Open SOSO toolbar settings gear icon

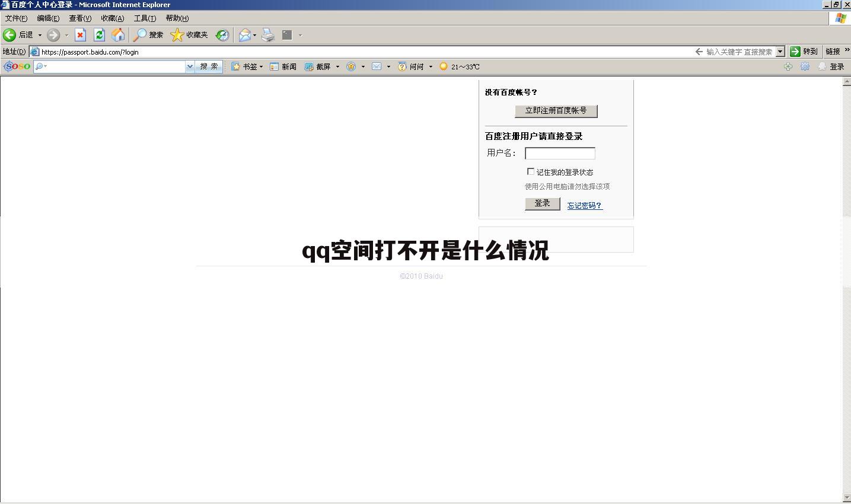point(805,66)
